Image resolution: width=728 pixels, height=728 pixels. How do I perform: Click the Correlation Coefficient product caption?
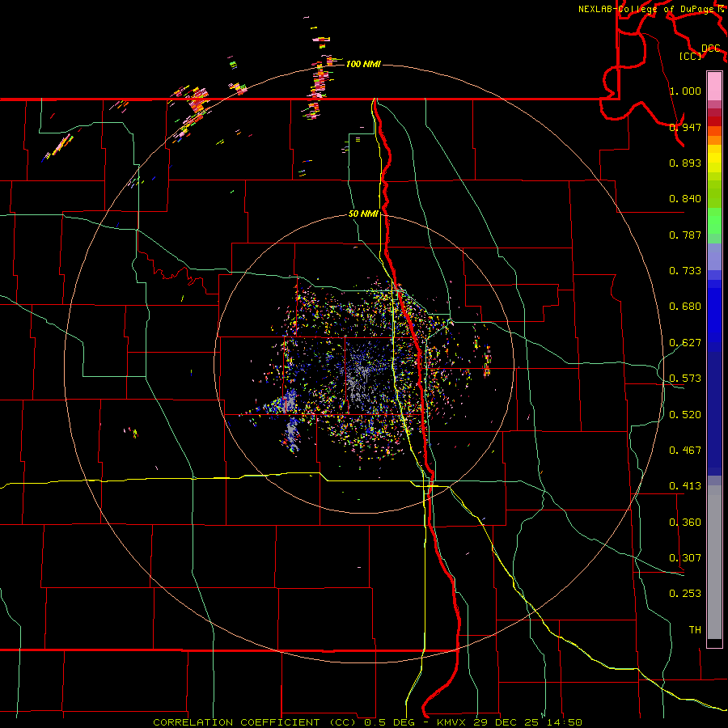click(x=367, y=722)
